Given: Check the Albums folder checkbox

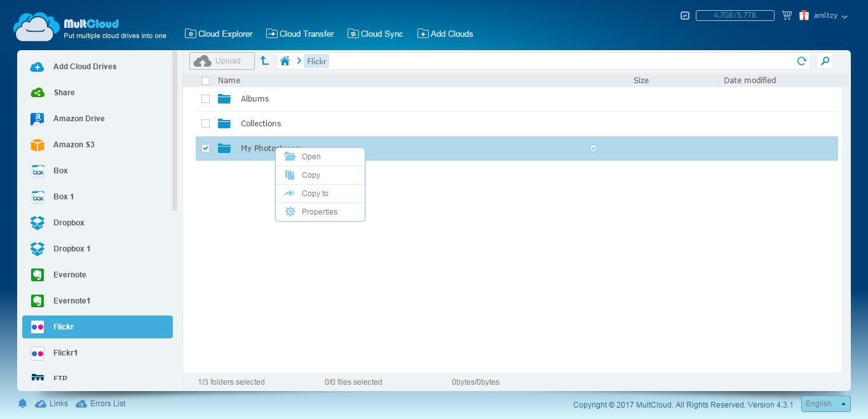Looking at the screenshot, I should [205, 98].
